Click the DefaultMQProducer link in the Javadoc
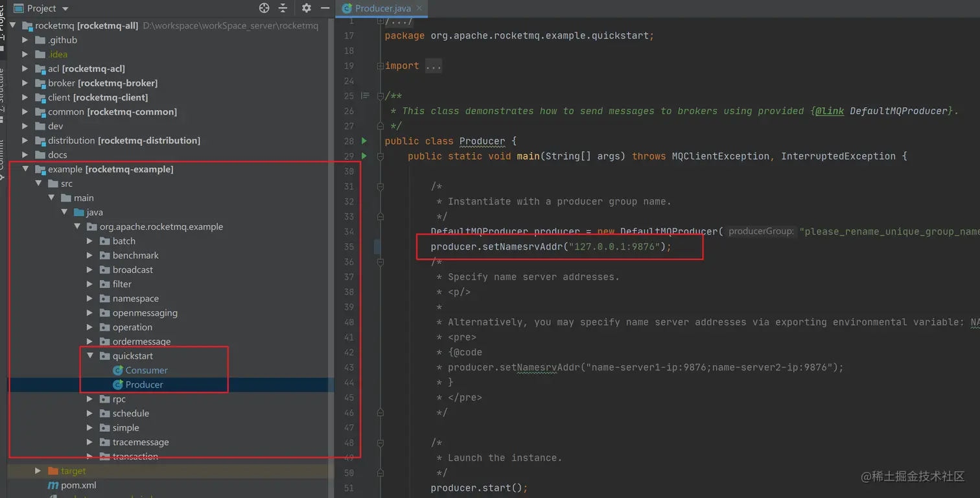Screen dimensions: 980x498 (x=898, y=111)
